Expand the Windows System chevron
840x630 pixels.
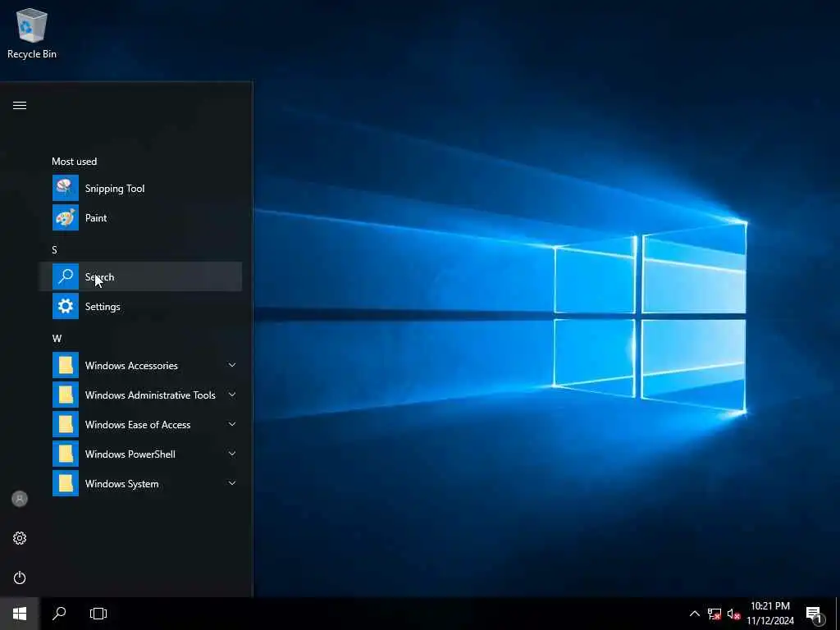232,482
